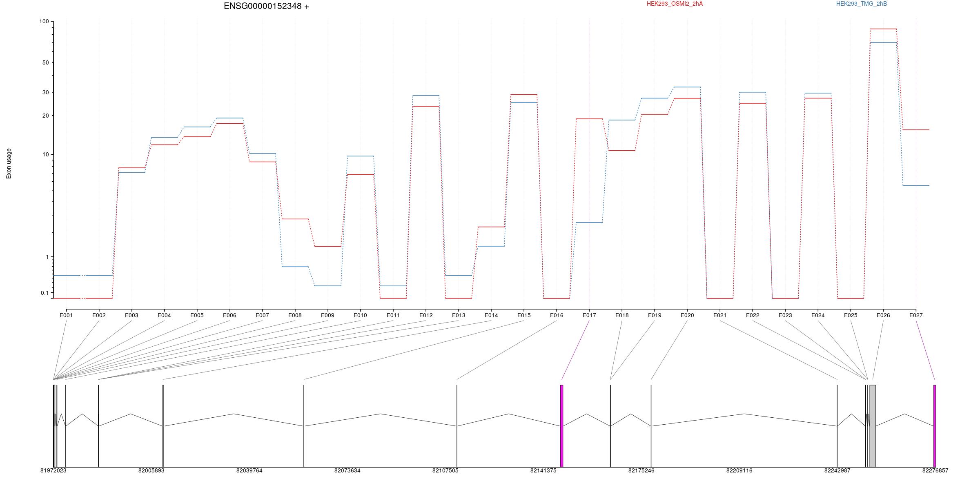980x490 pixels.
Task: Click exon label E003
Action: tap(131, 315)
